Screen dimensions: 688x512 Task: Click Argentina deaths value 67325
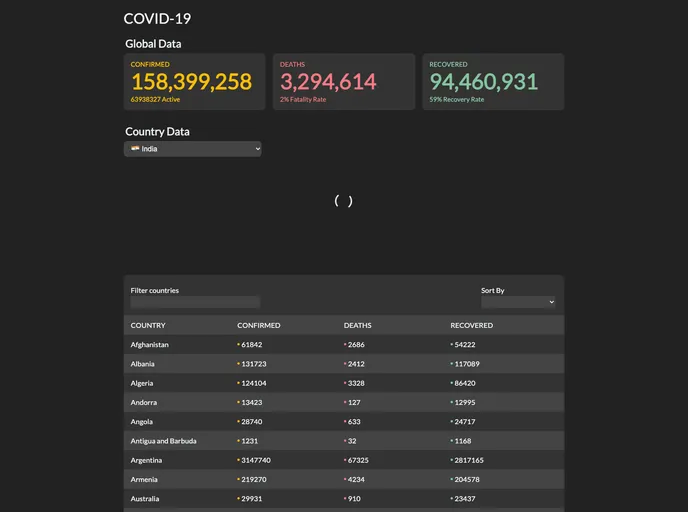[x=358, y=460]
